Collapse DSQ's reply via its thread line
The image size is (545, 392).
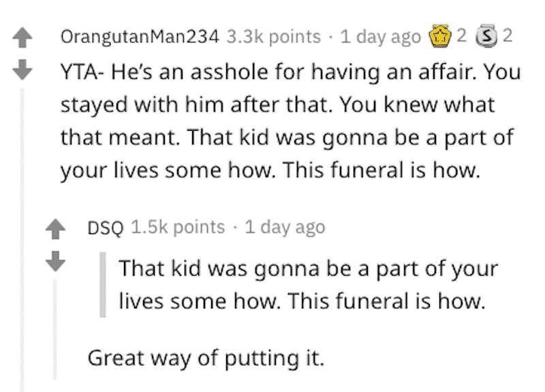tap(55, 329)
